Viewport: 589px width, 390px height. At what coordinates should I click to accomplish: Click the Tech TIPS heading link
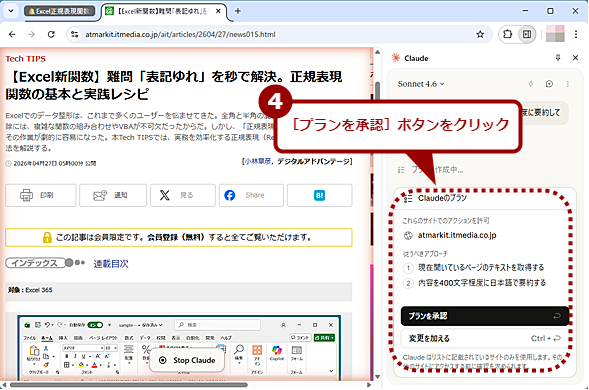(x=26, y=59)
